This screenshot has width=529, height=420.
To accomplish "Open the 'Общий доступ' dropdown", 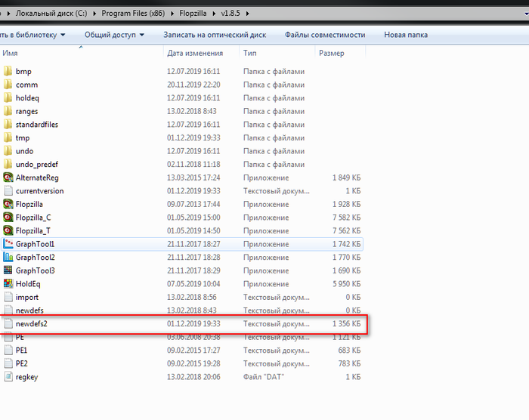I will (x=114, y=35).
